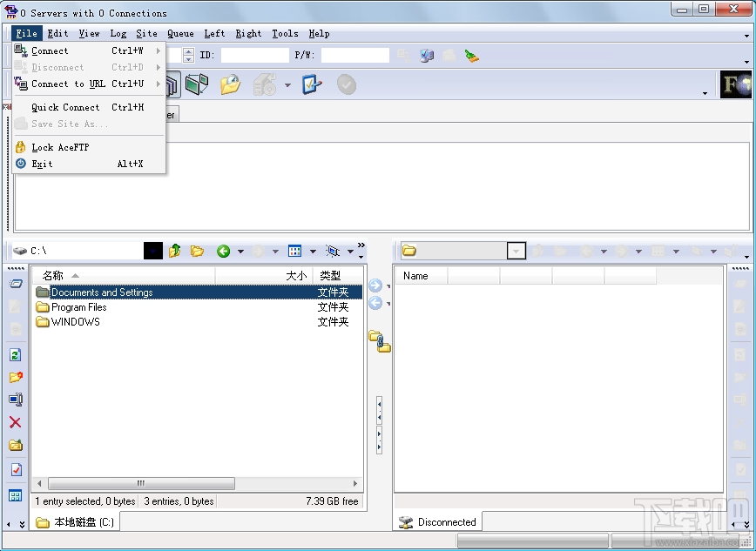Image resolution: width=756 pixels, height=551 pixels.
Task: Open the Tools menu
Action: pos(285,33)
